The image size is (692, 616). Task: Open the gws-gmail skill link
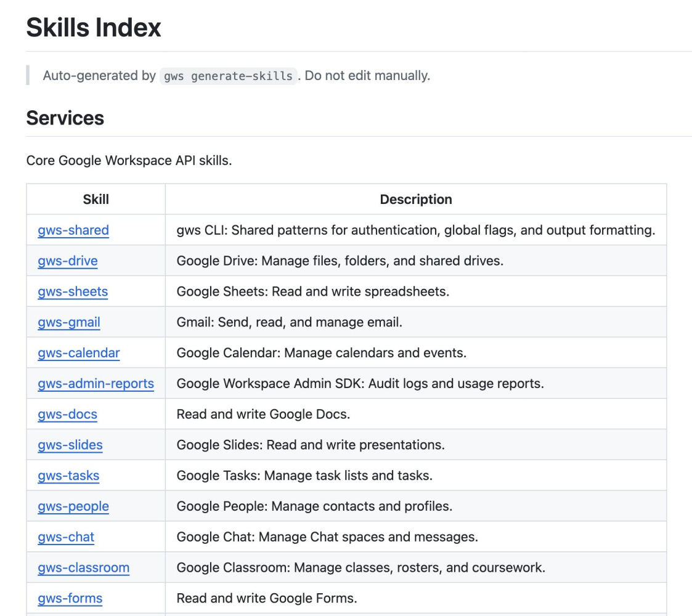69,322
